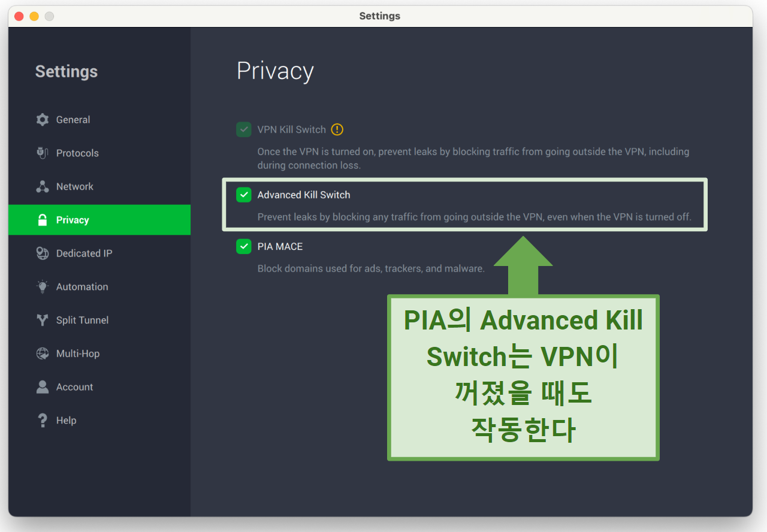Click the Account person icon
767x532 pixels.
click(x=43, y=387)
